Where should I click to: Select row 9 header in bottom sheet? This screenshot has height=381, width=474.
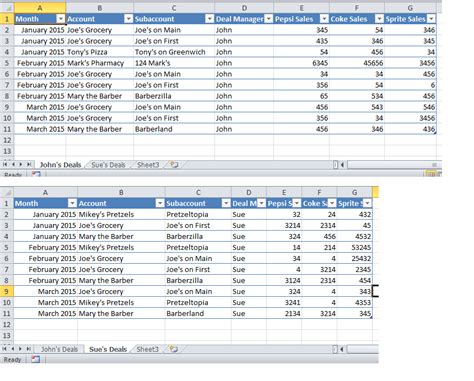click(7, 291)
